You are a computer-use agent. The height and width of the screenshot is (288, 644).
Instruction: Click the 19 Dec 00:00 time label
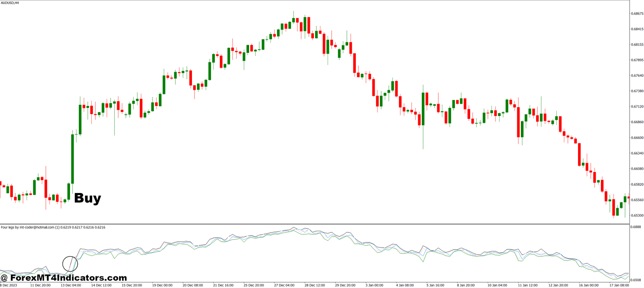(162, 285)
